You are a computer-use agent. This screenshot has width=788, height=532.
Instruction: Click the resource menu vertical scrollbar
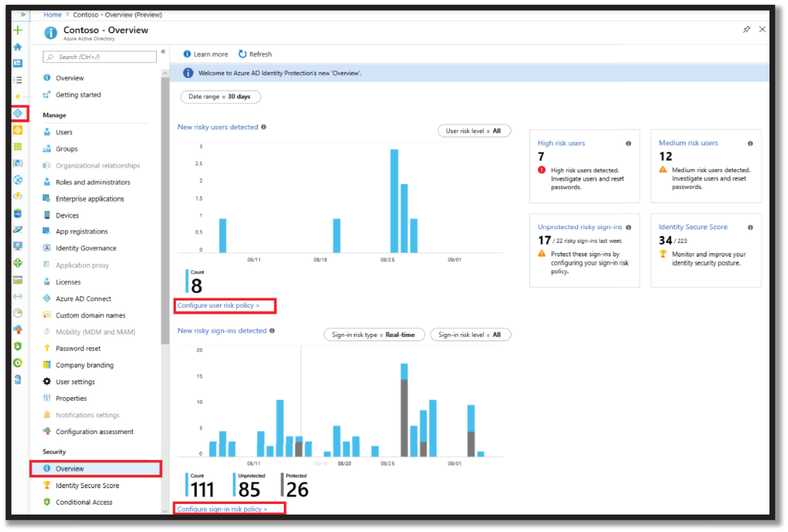pyautogui.click(x=165, y=212)
